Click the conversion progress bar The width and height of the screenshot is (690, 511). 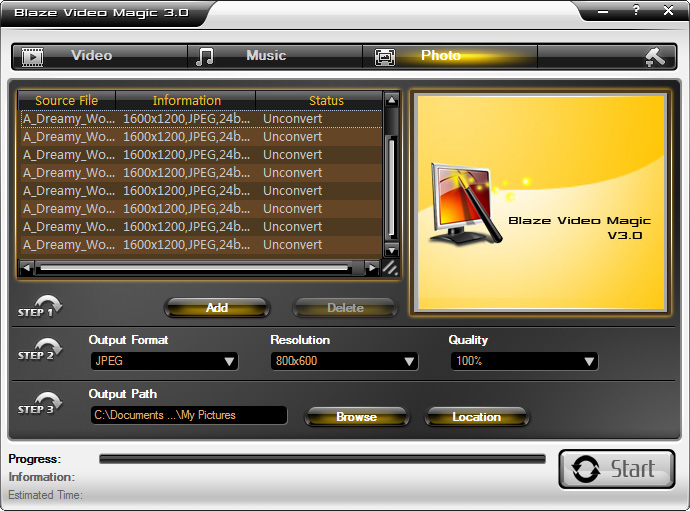click(x=323, y=459)
